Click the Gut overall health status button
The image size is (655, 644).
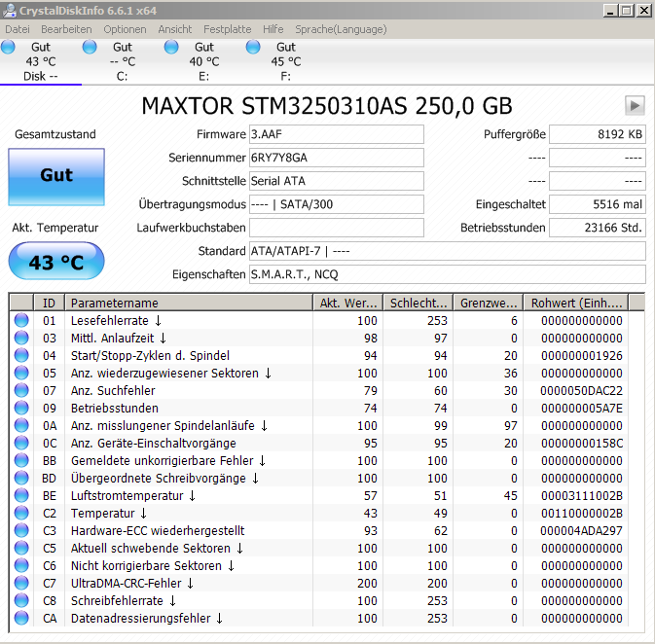point(56,177)
